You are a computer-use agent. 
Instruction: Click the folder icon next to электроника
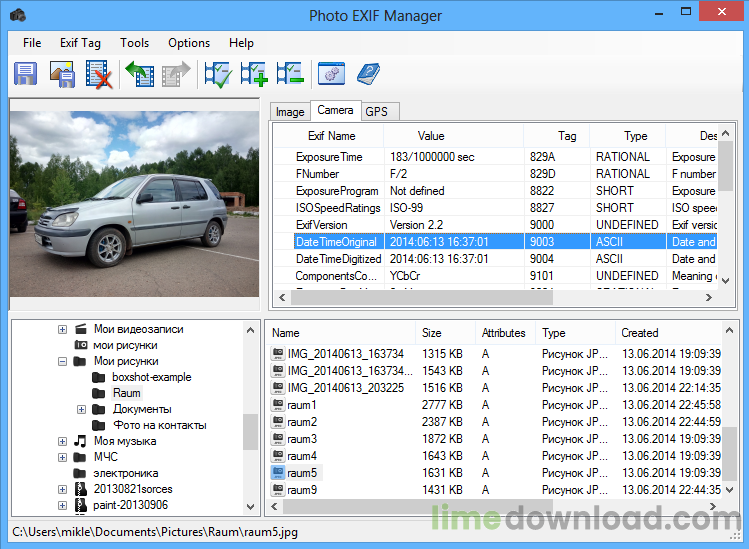coord(80,474)
